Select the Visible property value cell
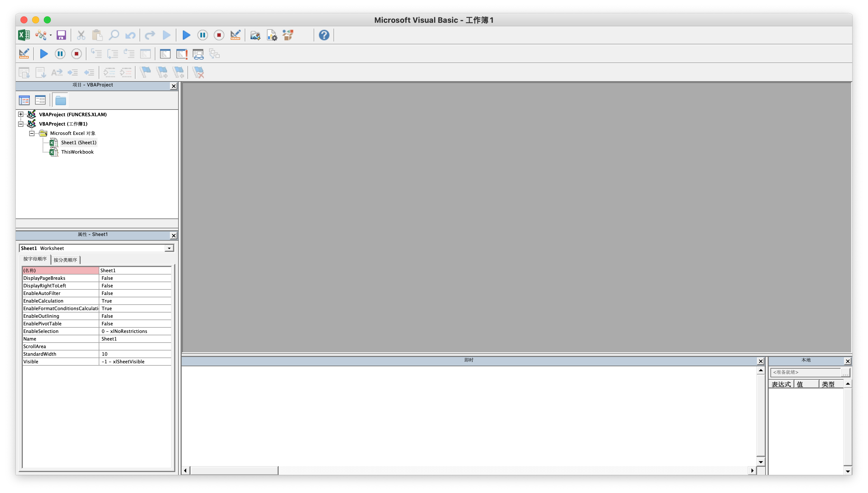This screenshot has width=868, height=493. click(135, 362)
